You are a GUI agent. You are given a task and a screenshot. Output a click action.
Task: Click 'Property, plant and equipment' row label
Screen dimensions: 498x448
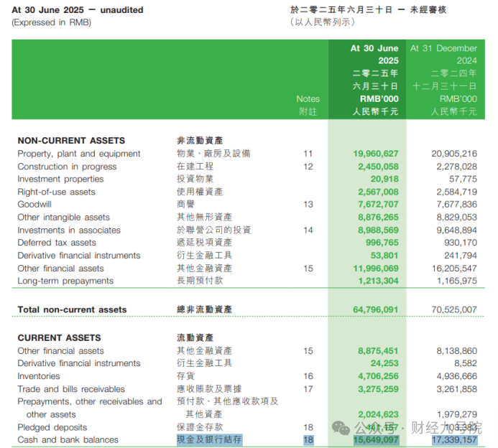pyautogui.click(x=79, y=154)
